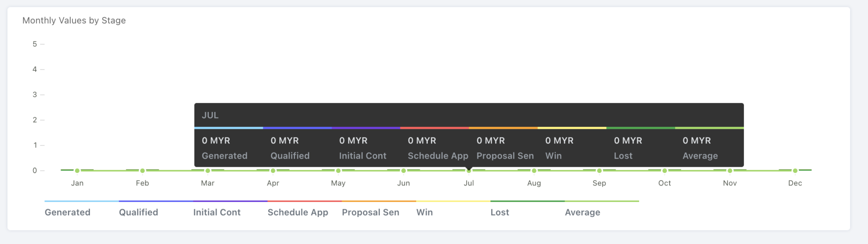The height and width of the screenshot is (244, 868).
Task: Click the May data point marker
Action: (x=338, y=171)
